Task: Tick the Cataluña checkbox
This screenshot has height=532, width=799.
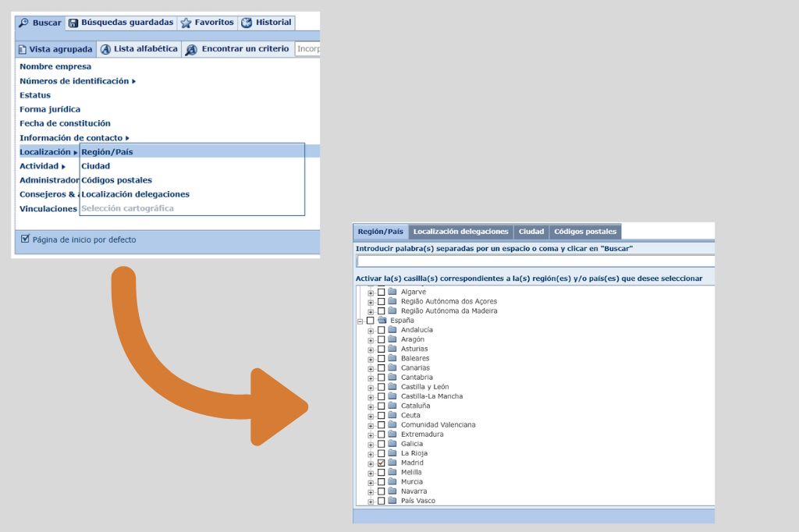Action: point(382,406)
